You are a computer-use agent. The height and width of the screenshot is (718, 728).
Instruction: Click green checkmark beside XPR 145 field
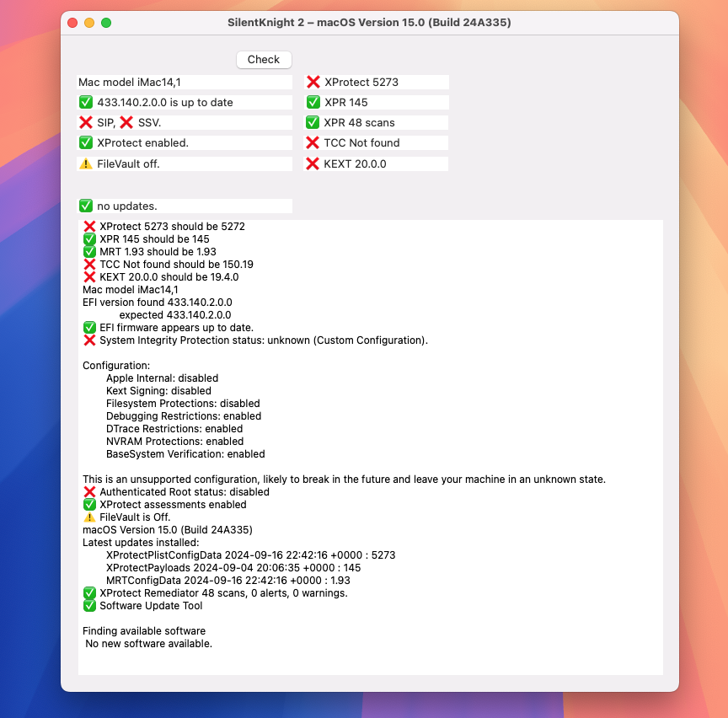[313, 102]
